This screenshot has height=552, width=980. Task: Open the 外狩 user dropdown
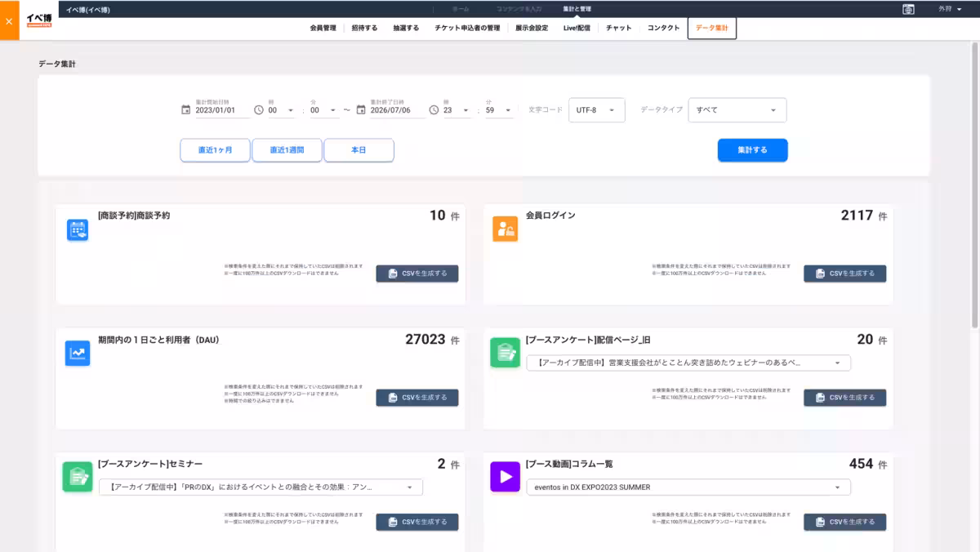951,9
